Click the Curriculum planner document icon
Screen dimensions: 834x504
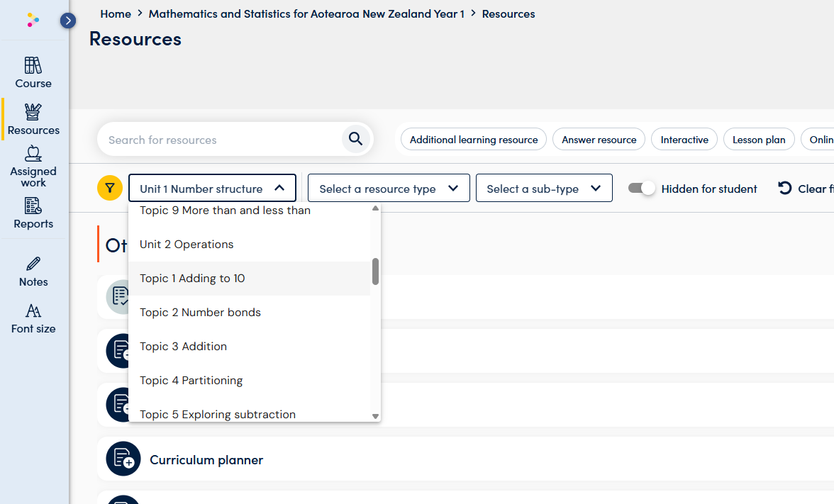point(123,459)
